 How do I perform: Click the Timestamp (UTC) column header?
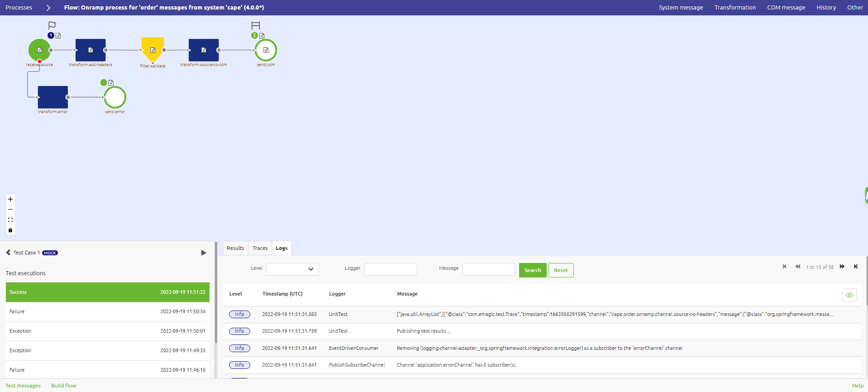[282, 294]
